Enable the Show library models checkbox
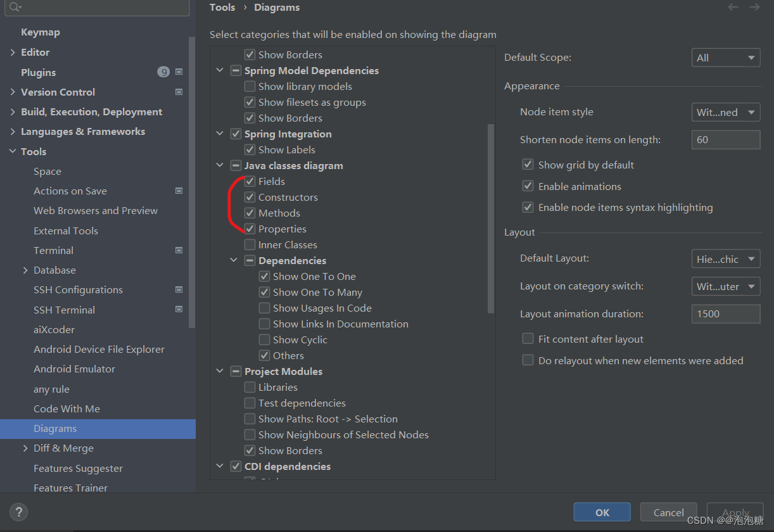 [250, 86]
